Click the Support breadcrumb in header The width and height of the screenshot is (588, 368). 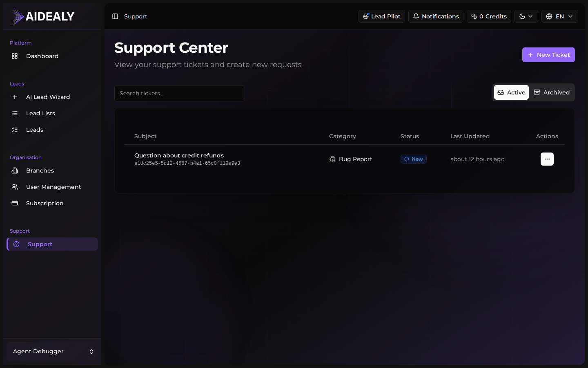pyautogui.click(x=136, y=16)
